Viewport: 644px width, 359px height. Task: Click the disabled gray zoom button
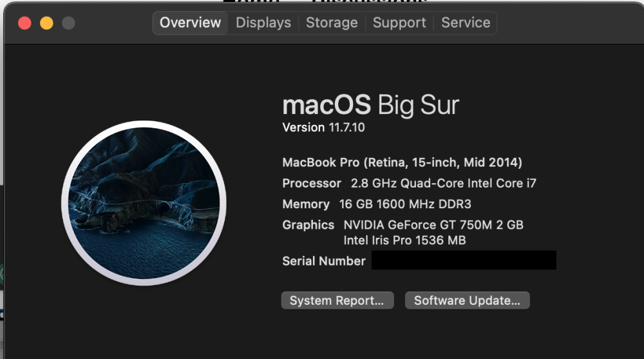(69, 23)
